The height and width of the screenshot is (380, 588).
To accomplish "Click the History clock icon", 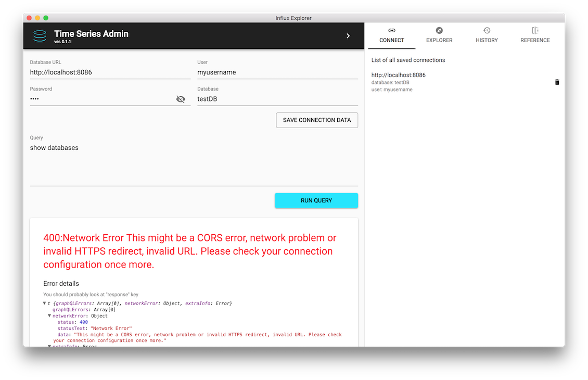I will pyautogui.click(x=487, y=30).
